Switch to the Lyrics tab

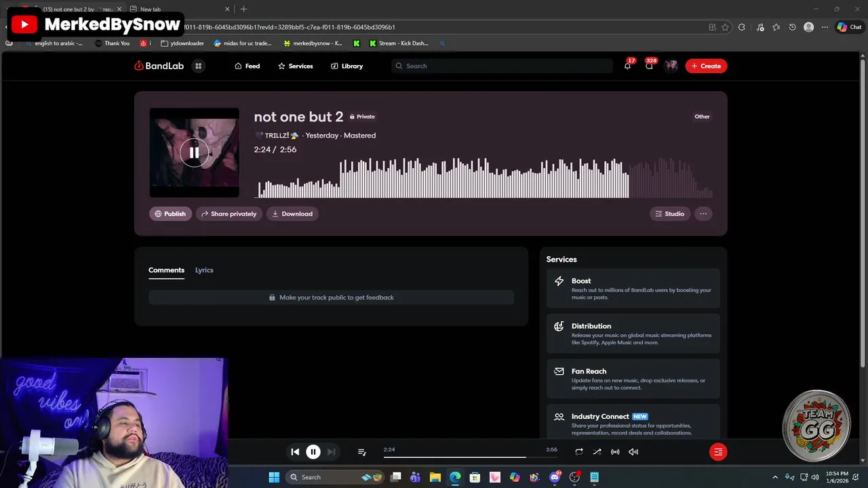204,270
